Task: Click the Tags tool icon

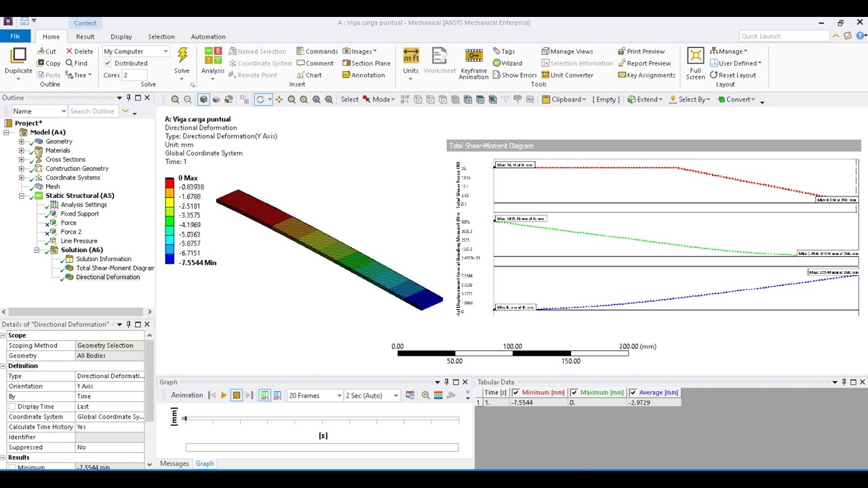Action: point(496,52)
